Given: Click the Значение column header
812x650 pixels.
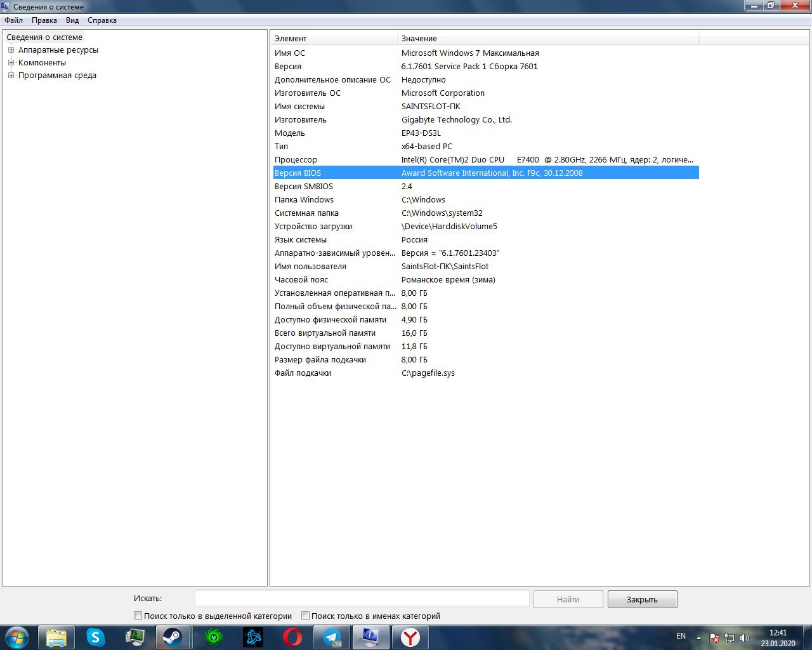Looking at the screenshot, I should pyautogui.click(x=548, y=38).
